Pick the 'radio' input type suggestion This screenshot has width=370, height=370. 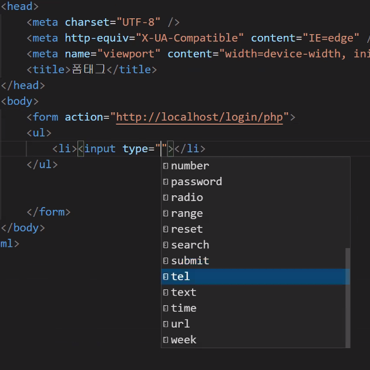(x=255, y=197)
